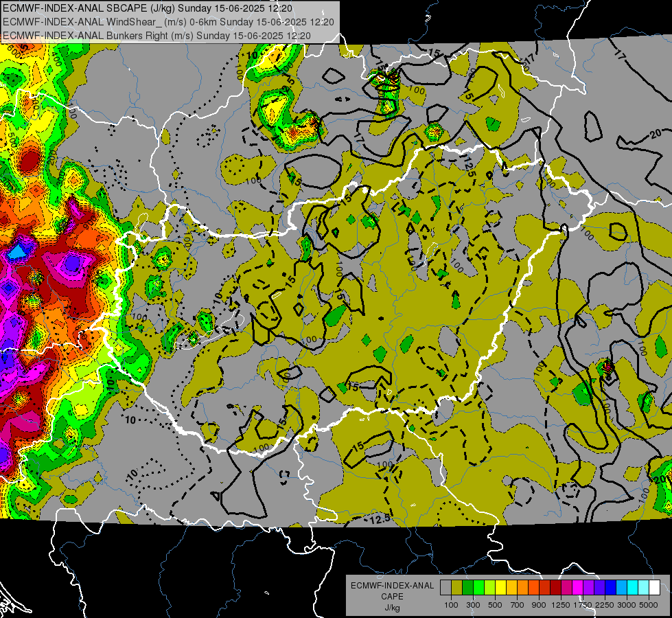Click the amber-gold legend swatch

pyautogui.click(x=511, y=588)
